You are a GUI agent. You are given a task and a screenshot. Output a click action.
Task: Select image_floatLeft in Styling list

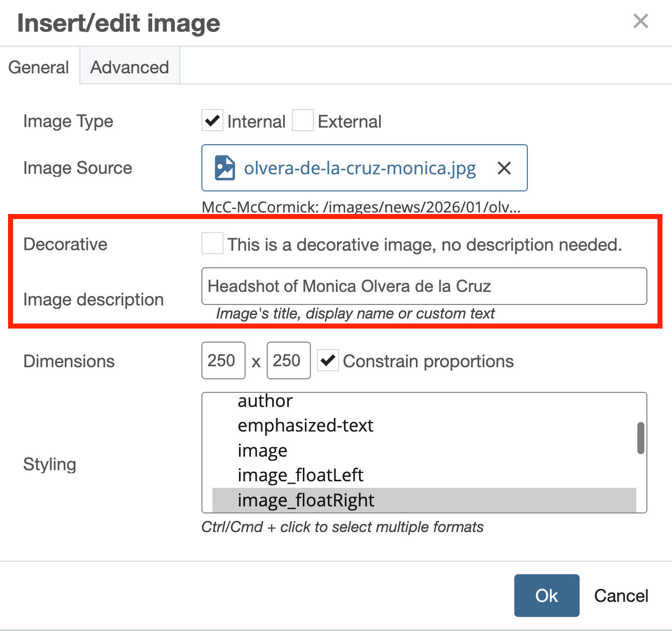click(x=300, y=475)
